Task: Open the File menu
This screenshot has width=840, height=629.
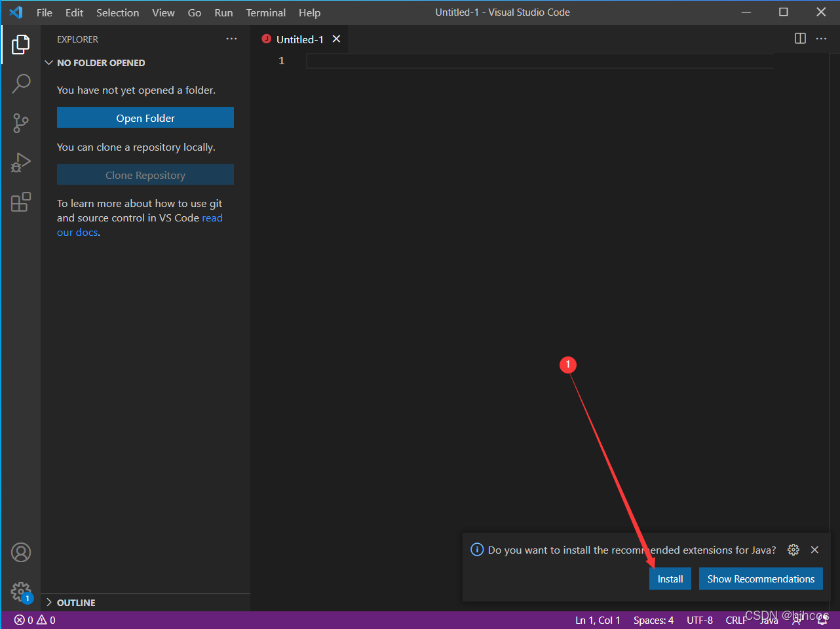Action: point(45,12)
